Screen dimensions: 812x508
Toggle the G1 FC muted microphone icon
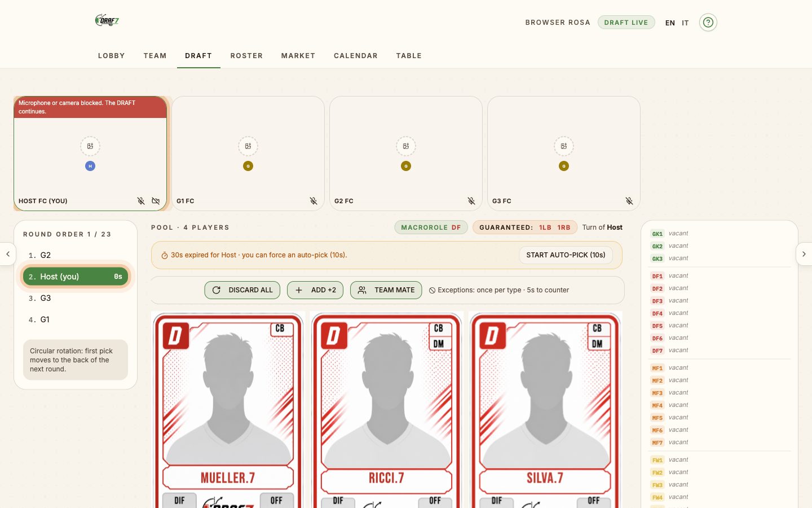click(314, 201)
